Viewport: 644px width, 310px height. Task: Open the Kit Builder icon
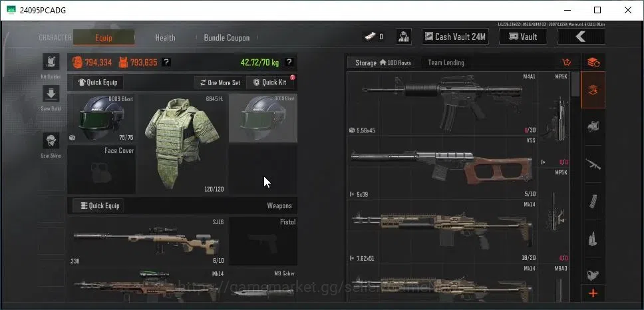(x=51, y=62)
